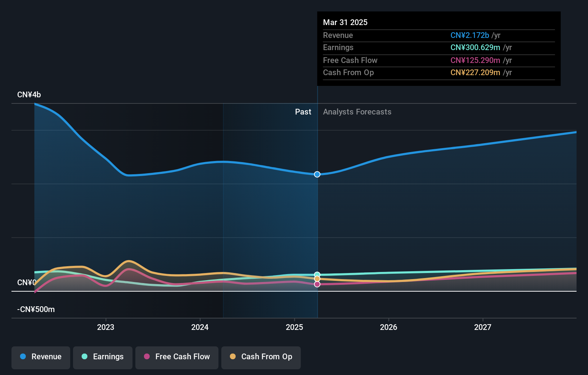Click the Free Cash Flow label in tooltip
Image resolution: width=588 pixels, height=375 pixels.
click(350, 60)
